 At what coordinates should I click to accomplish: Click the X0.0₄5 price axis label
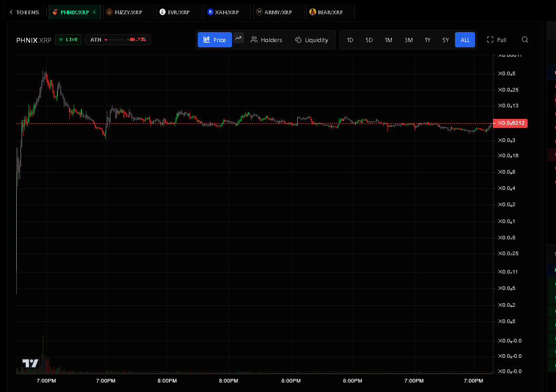click(507, 74)
